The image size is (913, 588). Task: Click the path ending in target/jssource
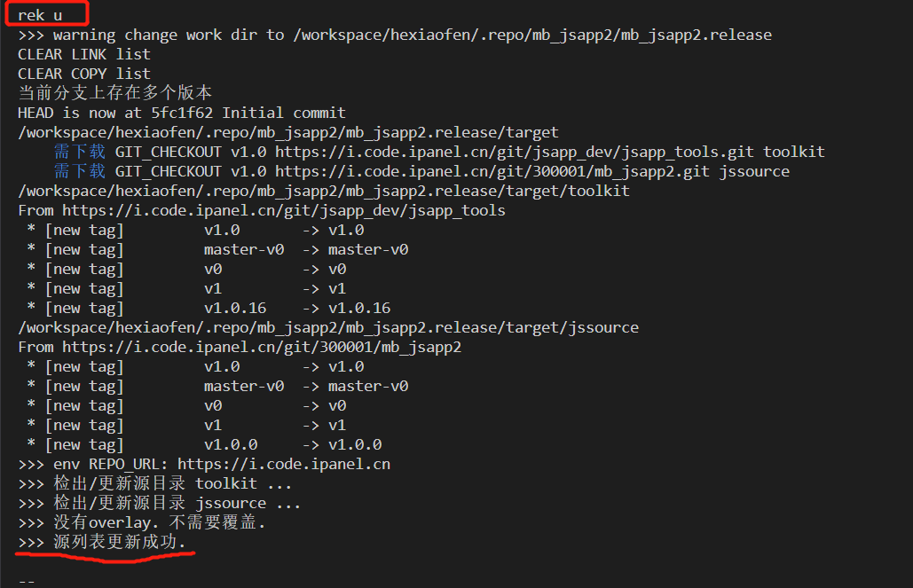point(328,327)
